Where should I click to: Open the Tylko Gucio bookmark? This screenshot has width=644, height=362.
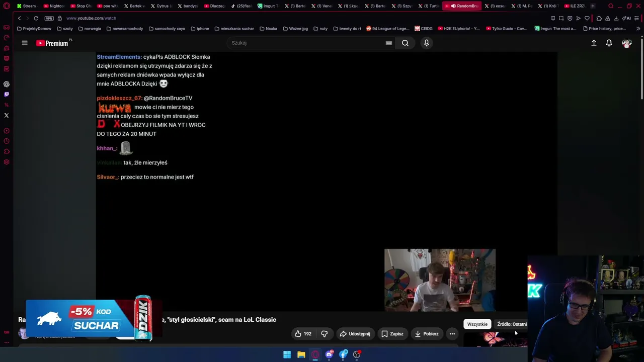coord(507,29)
